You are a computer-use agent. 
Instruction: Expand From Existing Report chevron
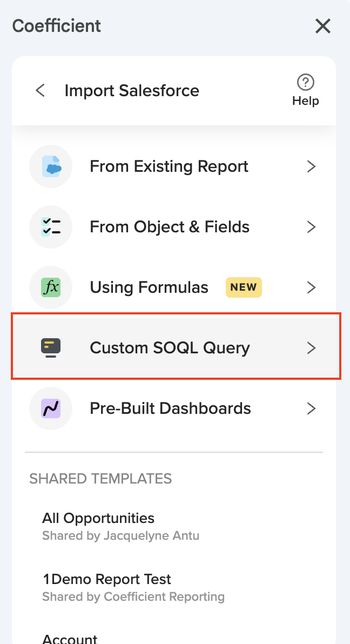click(311, 166)
